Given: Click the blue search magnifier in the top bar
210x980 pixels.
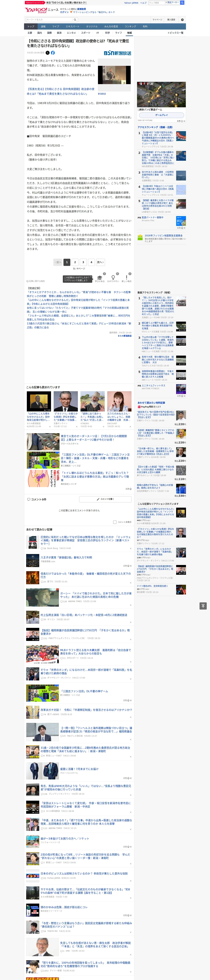Looking at the screenshot, I should (182, 3).
